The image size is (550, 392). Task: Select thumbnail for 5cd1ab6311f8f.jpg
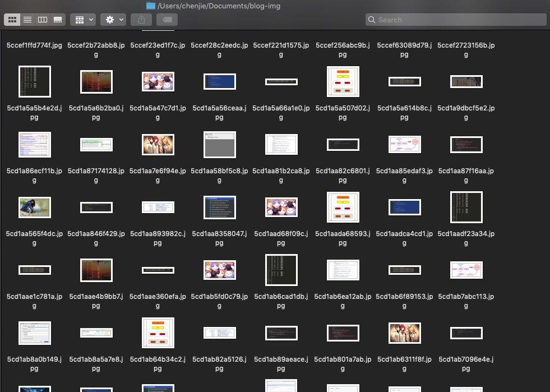(x=405, y=333)
